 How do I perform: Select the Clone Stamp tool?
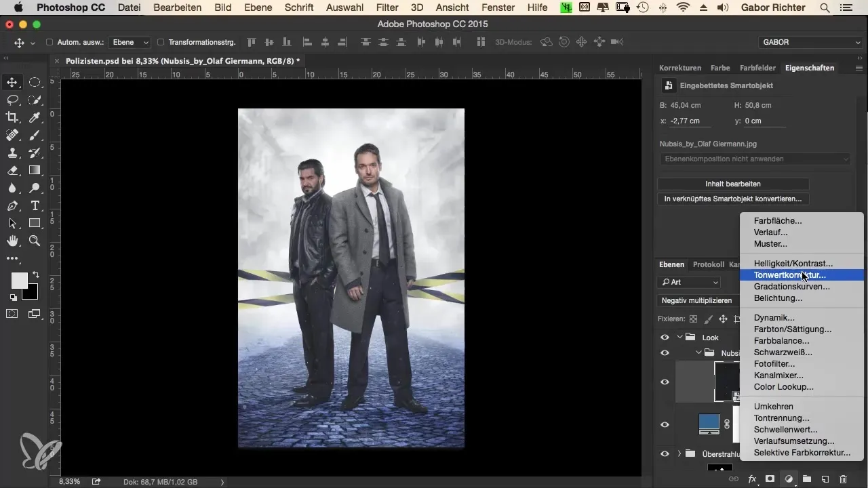[12, 152]
